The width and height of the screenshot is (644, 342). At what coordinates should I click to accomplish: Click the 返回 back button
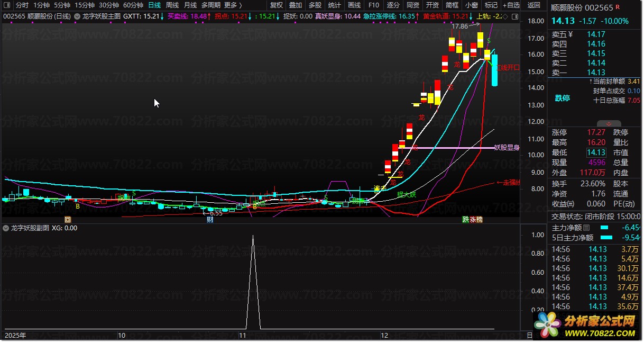coord(534,5)
